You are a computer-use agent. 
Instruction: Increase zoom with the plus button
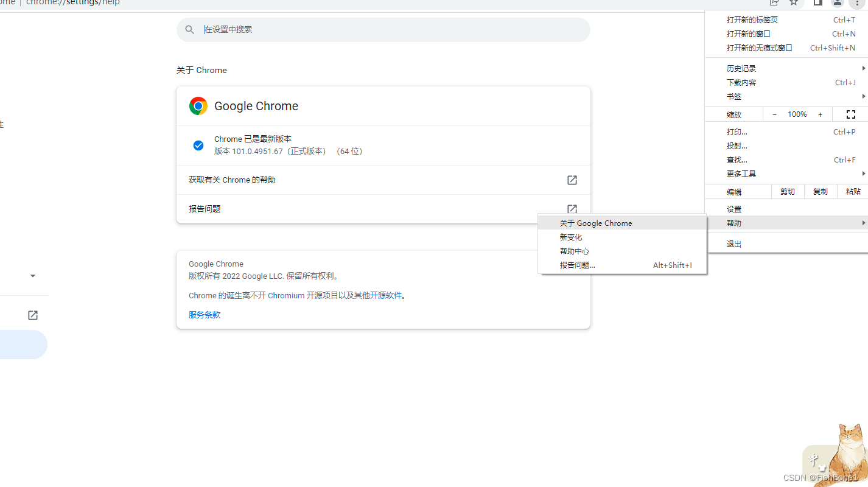pos(820,114)
